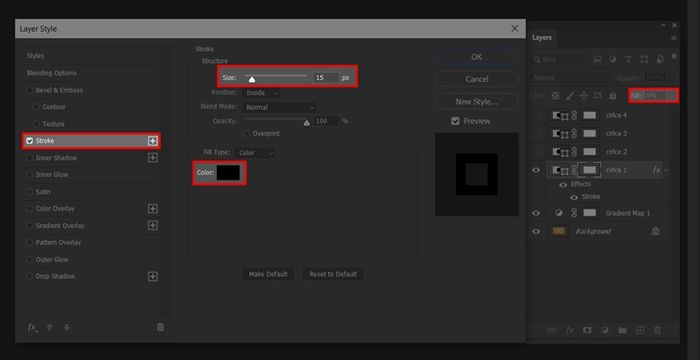
Task: Enable the Bevel & Emboss checkbox
Action: pos(30,90)
